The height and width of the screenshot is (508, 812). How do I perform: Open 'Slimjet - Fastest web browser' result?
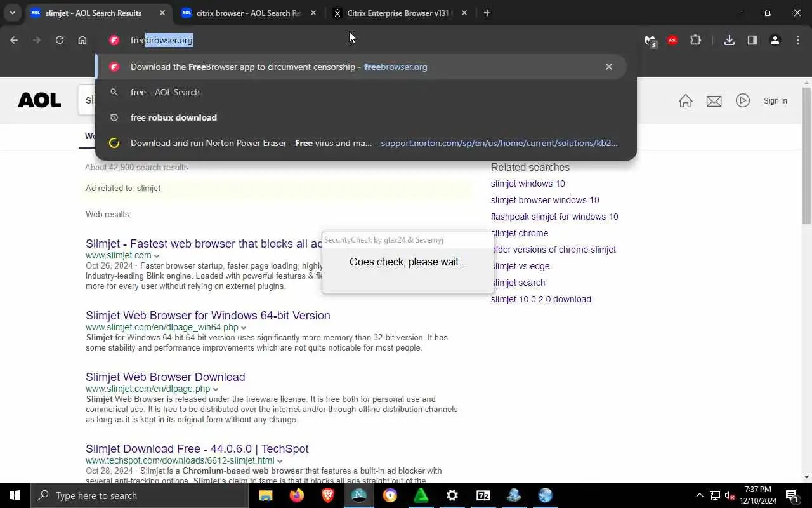click(204, 244)
